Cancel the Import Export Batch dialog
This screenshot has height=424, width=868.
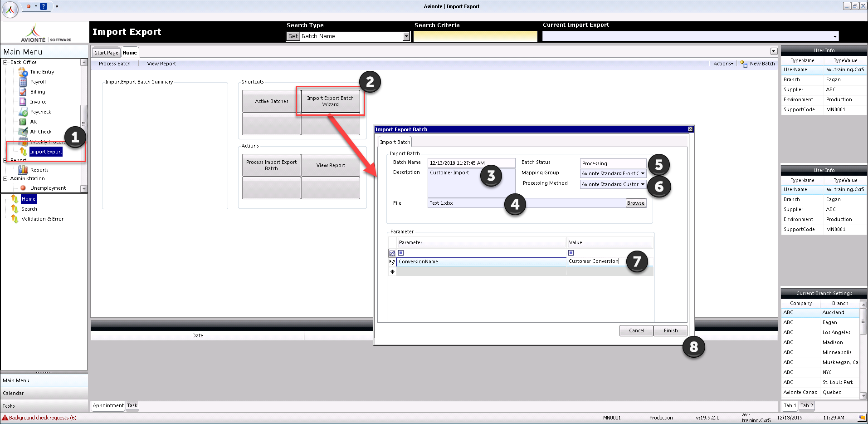(x=636, y=330)
